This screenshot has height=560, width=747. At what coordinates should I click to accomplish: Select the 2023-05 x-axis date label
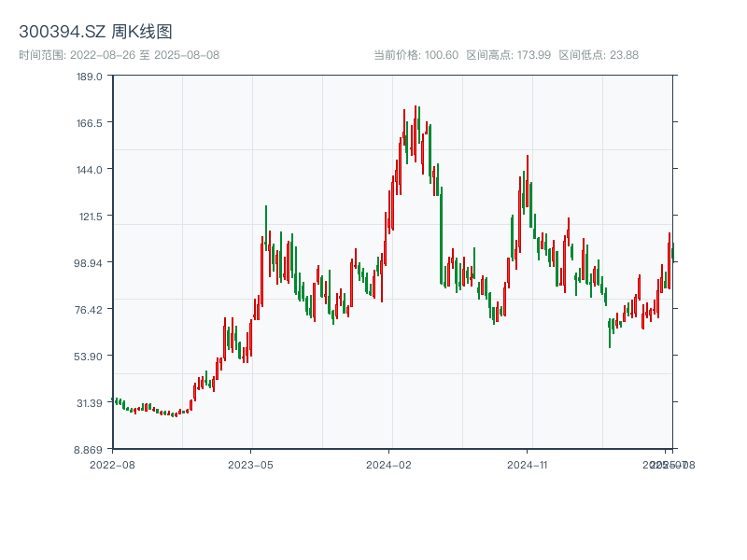[251, 464]
